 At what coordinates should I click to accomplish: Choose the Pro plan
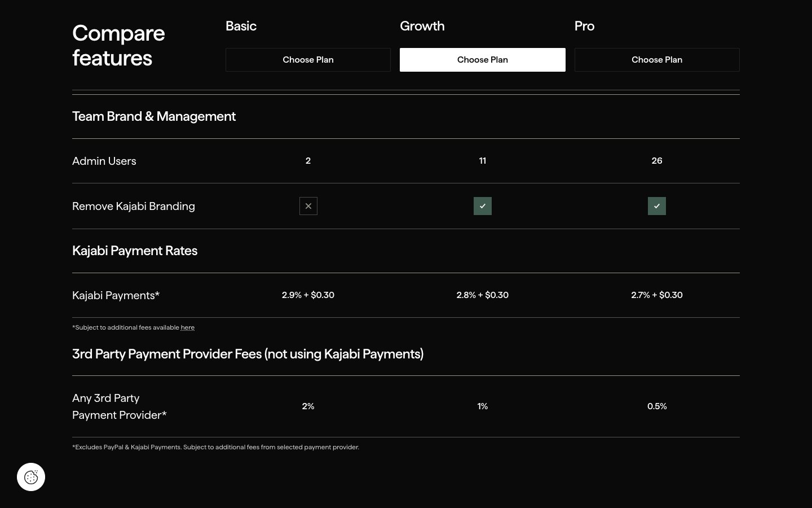[x=656, y=60]
